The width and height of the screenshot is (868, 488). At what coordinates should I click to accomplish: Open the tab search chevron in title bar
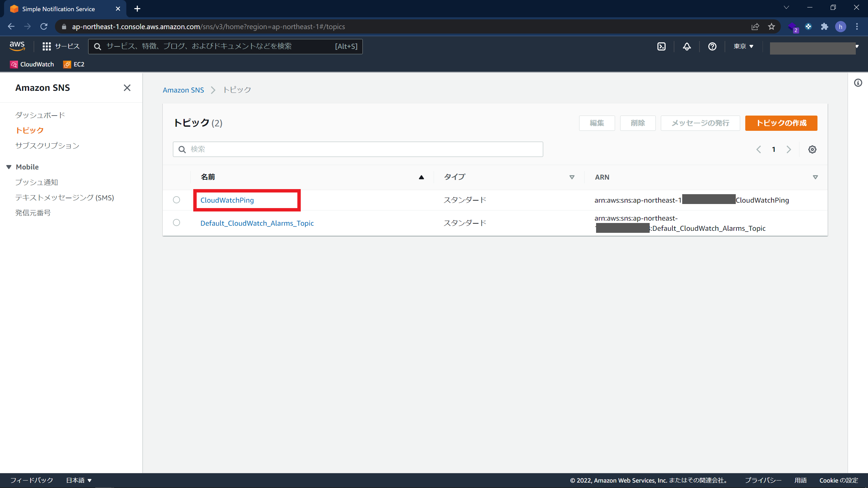(x=786, y=7)
